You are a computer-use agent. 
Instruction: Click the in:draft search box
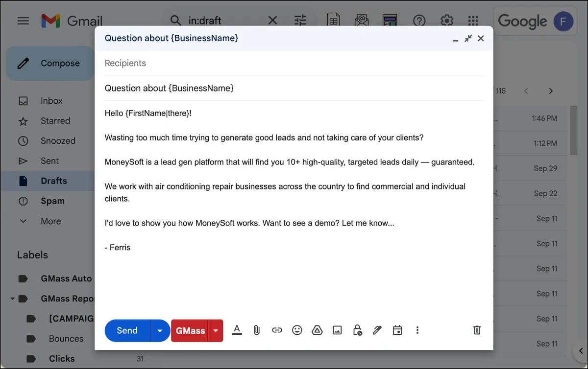224,21
